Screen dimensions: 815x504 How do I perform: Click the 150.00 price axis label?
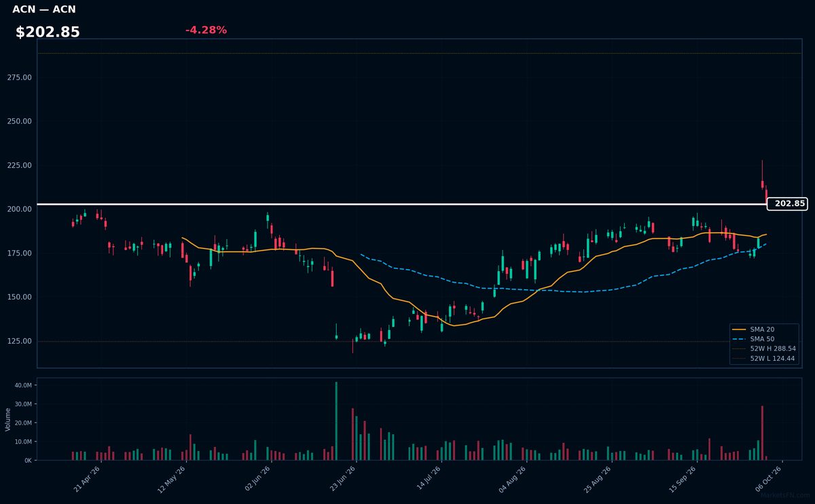20,298
